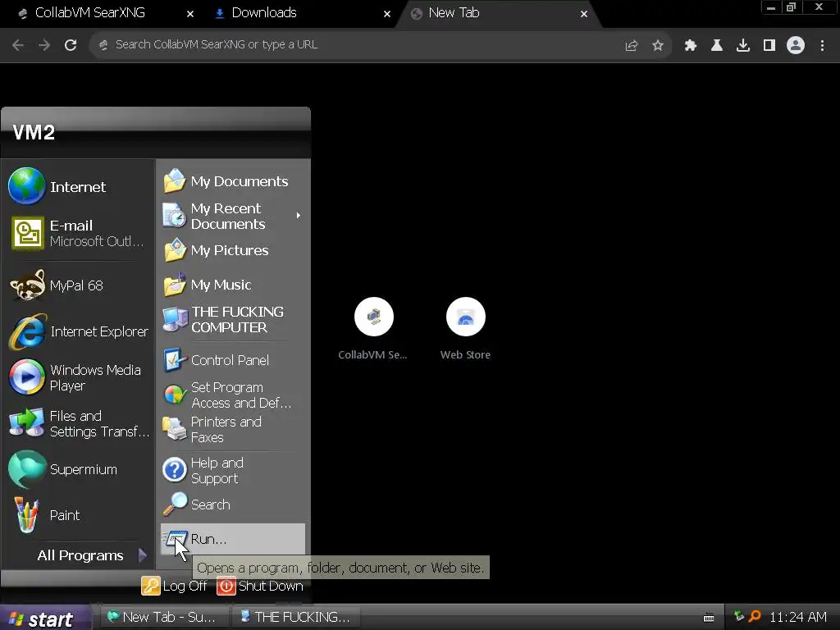The image size is (840, 630).
Task: Bookmark this tab with star icon
Action: pos(658,46)
